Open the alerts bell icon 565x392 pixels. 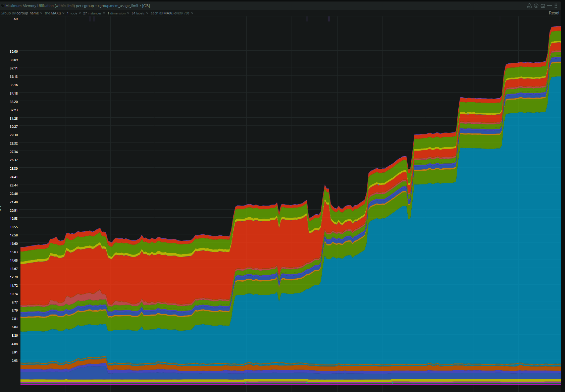[529, 6]
